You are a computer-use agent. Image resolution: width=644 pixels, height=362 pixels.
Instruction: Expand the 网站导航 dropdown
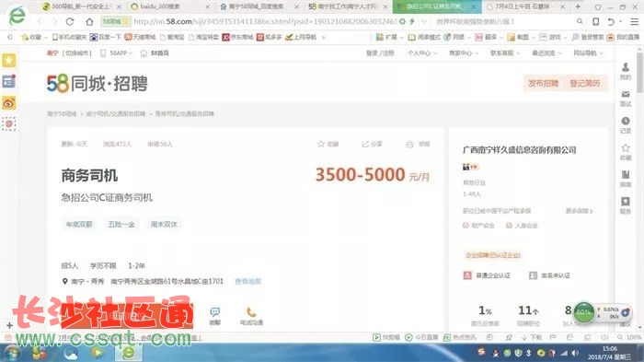(588, 53)
